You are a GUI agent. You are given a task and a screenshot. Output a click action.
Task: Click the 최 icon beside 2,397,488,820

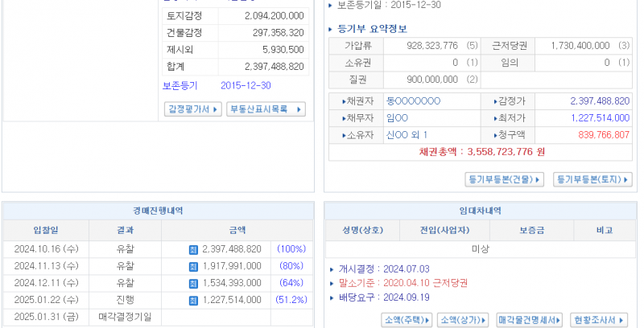(192, 249)
